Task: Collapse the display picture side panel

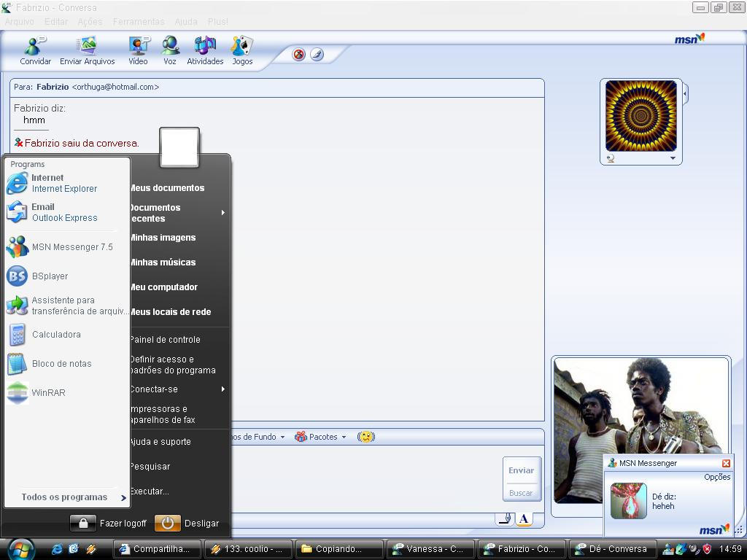Action: (x=685, y=94)
